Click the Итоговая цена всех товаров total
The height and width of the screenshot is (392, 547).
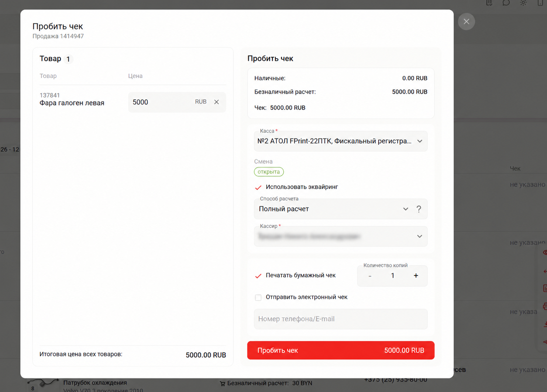click(206, 355)
